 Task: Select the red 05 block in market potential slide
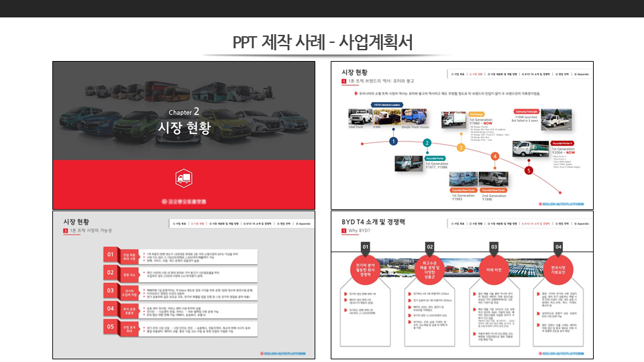111,326
